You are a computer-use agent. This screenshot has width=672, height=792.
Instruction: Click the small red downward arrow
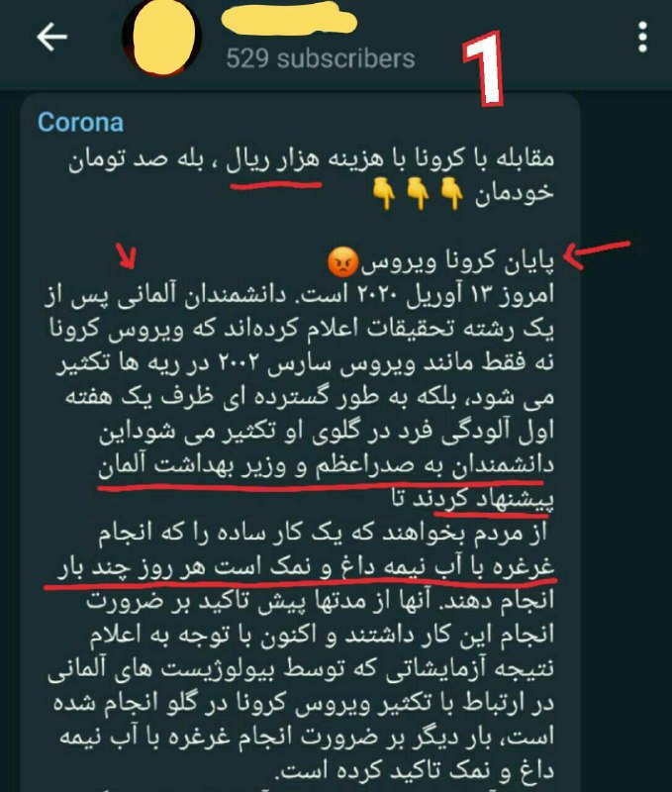click(x=127, y=255)
